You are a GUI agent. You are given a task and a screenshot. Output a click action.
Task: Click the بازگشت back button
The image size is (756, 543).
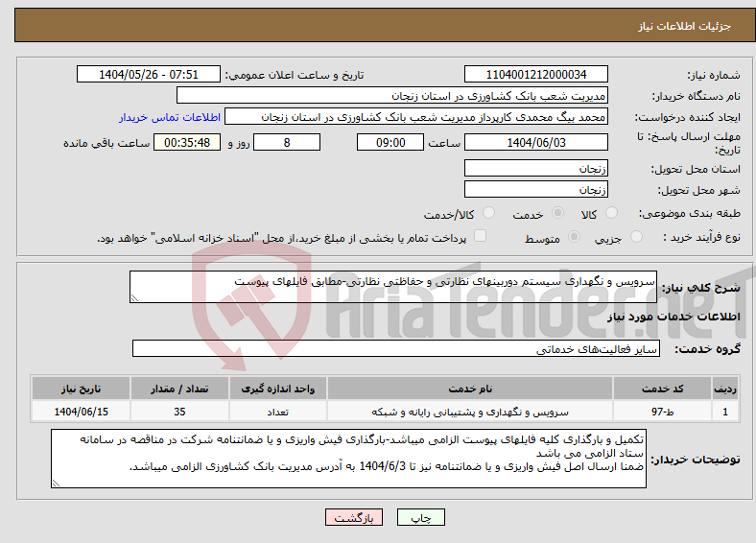(354, 517)
